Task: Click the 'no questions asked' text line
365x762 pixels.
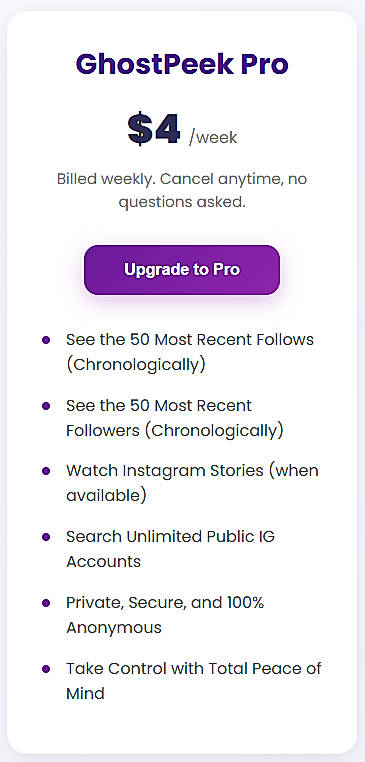Action: pyautogui.click(x=182, y=202)
